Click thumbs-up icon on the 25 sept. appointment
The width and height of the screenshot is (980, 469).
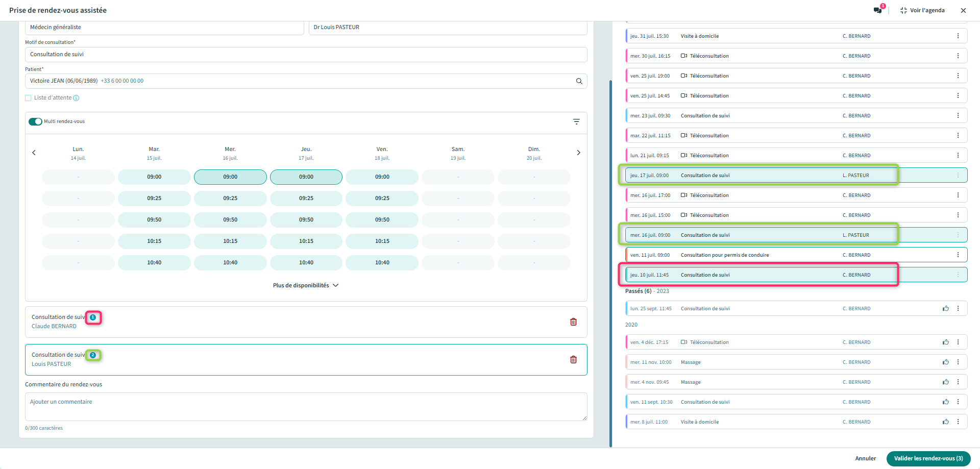point(945,309)
